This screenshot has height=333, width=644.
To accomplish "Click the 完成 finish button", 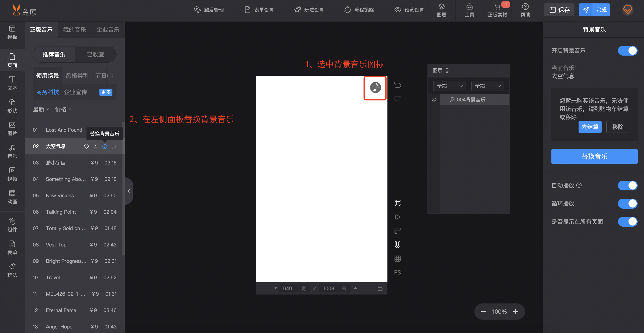I will [x=594, y=10].
